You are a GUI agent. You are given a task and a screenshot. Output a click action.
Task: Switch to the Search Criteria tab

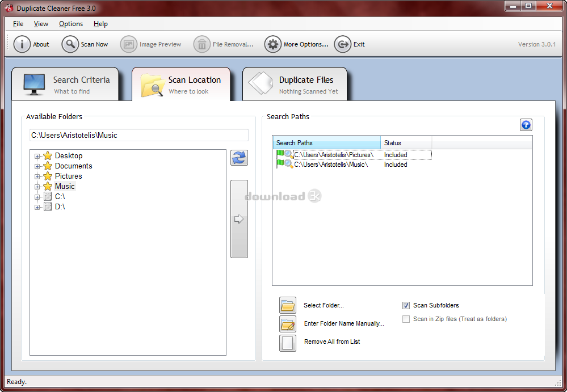(x=65, y=84)
